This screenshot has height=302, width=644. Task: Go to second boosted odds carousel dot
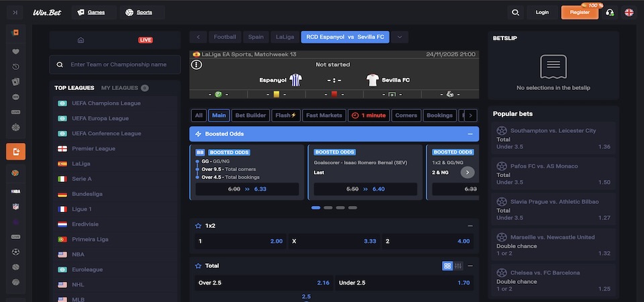point(328,208)
